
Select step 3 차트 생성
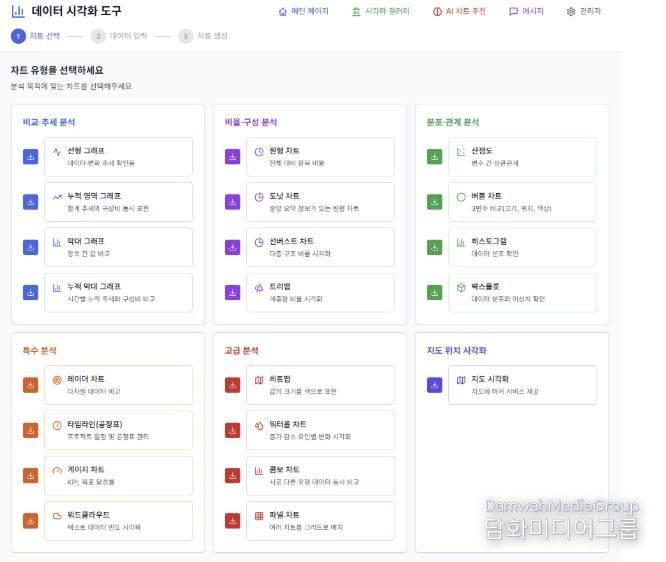click(203, 36)
